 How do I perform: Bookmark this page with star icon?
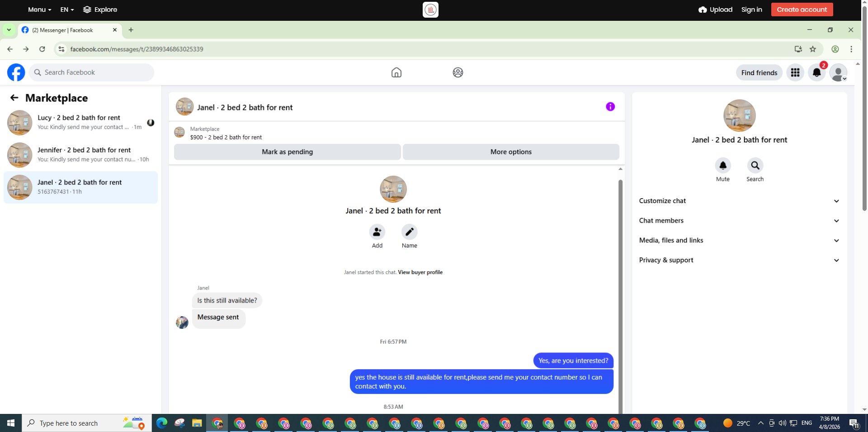click(x=813, y=49)
